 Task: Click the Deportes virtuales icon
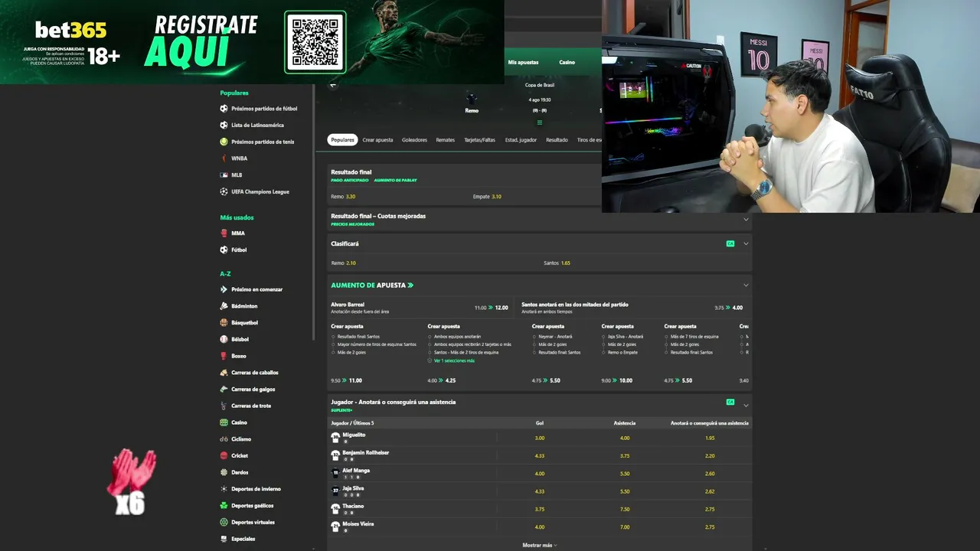224,523
